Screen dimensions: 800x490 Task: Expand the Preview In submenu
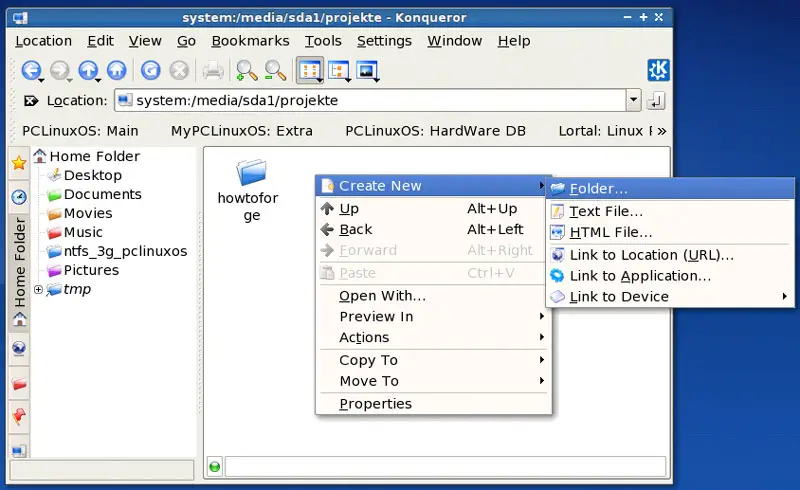click(433, 316)
